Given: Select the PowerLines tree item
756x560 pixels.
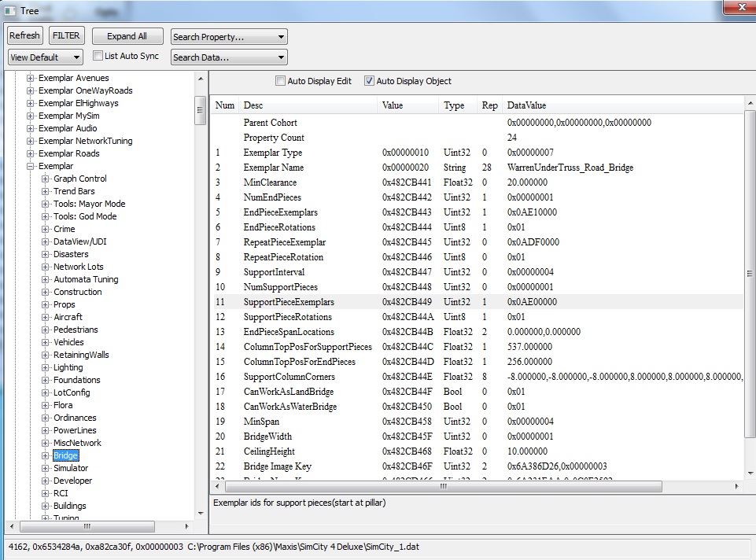Looking at the screenshot, I should tap(75, 430).
